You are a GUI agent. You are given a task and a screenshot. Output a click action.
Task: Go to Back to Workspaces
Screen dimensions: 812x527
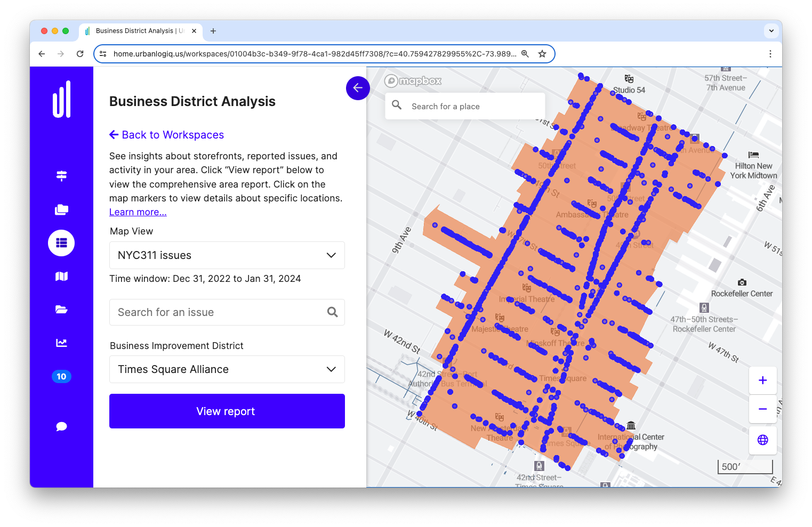(167, 134)
